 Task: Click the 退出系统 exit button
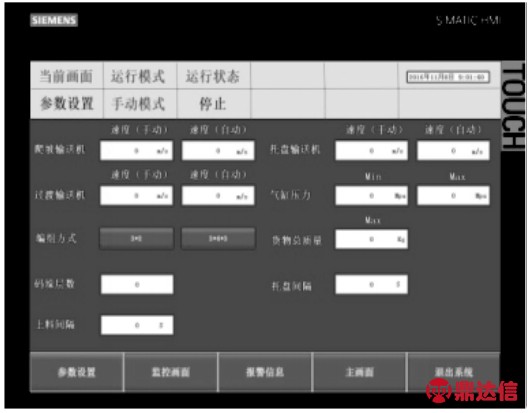click(454, 372)
